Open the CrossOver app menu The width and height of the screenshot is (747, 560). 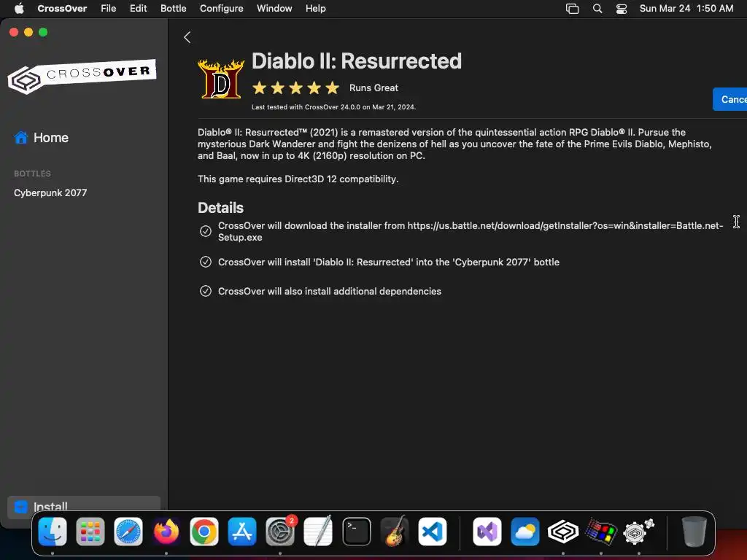point(63,9)
